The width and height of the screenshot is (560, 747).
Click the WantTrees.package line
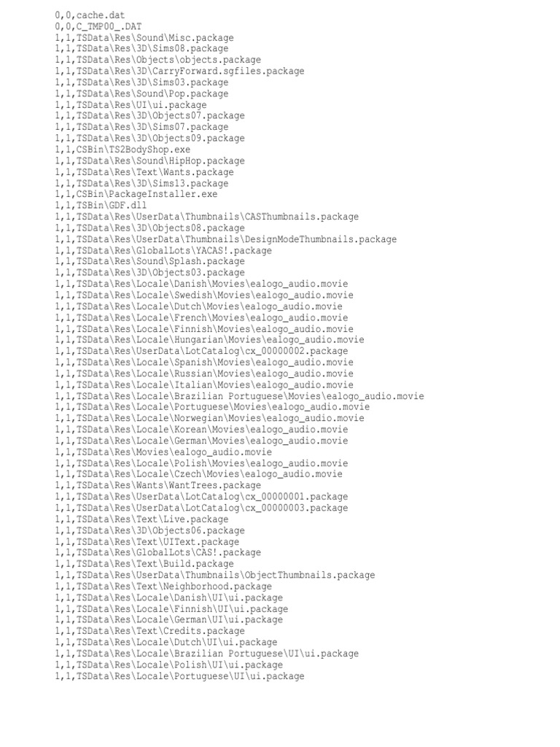157,485
